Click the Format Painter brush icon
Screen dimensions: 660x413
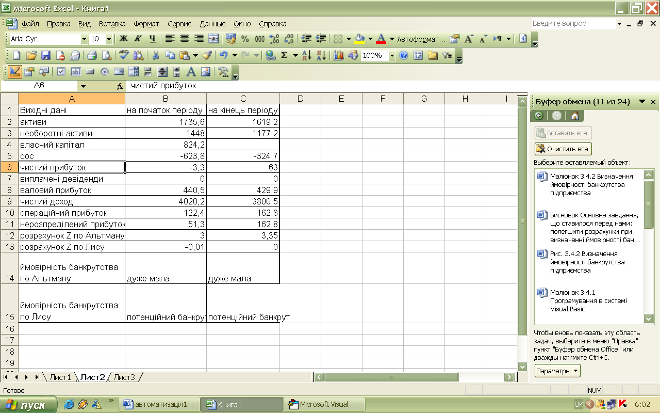tap(205, 55)
